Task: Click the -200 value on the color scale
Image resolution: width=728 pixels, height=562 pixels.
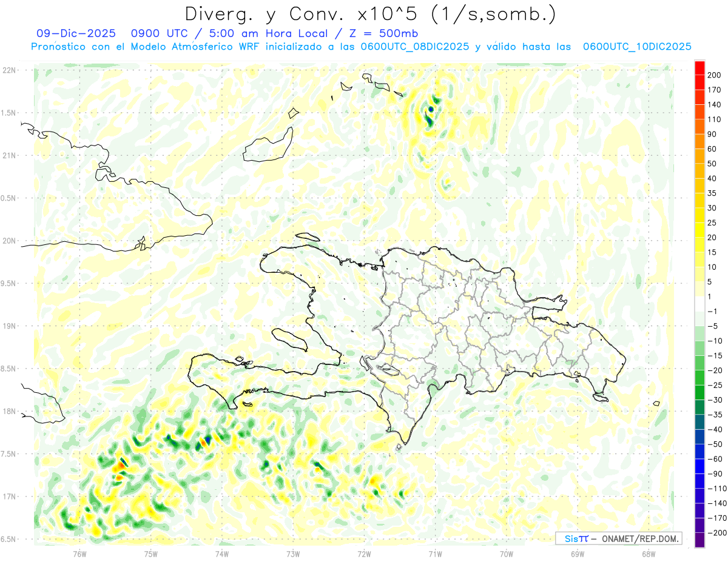Action: coord(718,532)
